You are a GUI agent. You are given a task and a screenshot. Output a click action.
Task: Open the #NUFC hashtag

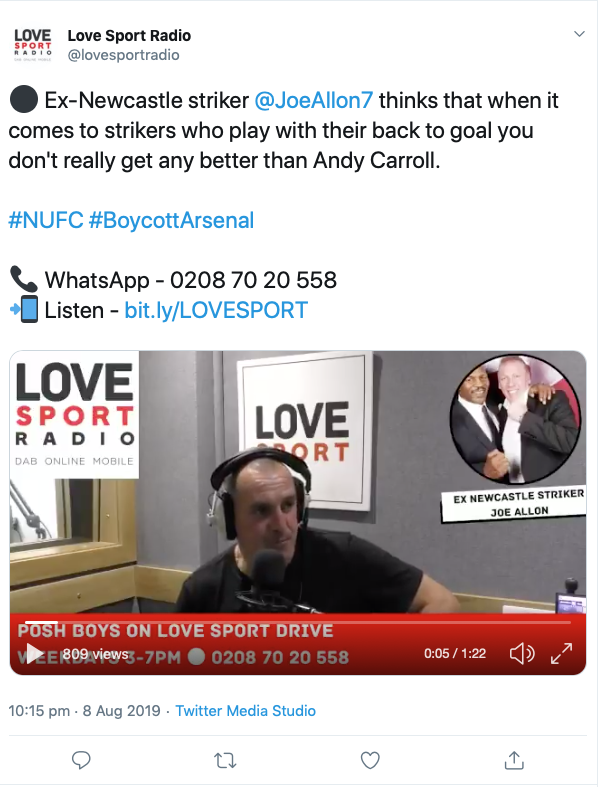coord(46,220)
